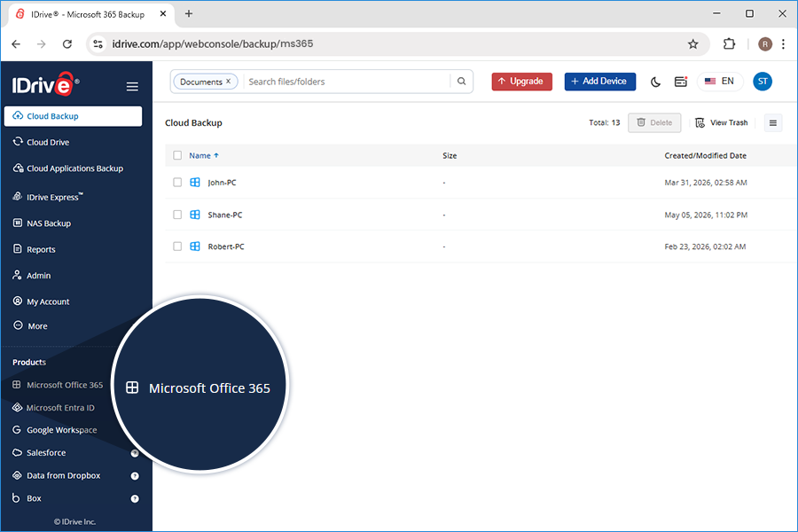Close the IDrive browser tab
798x532 pixels.
coord(163,14)
